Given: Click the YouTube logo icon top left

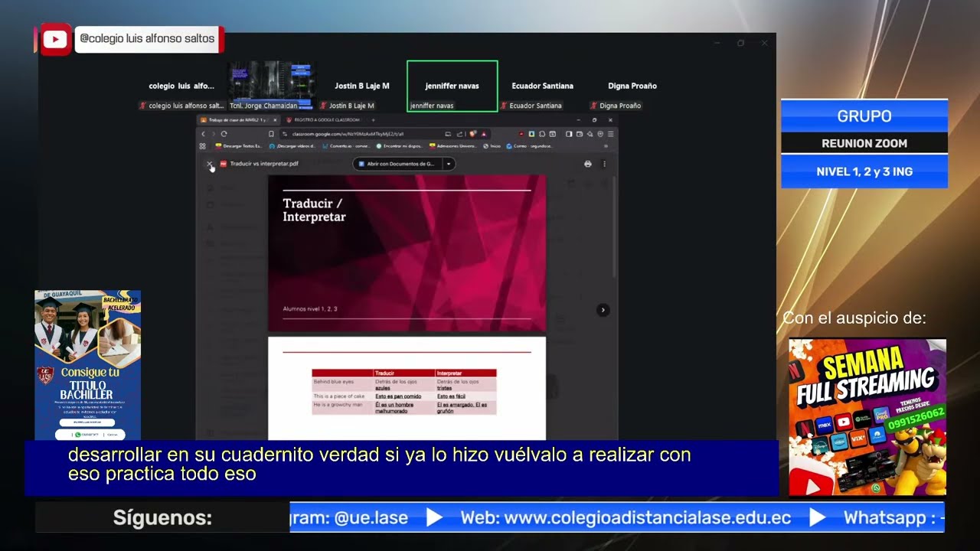Looking at the screenshot, I should tap(56, 39).
